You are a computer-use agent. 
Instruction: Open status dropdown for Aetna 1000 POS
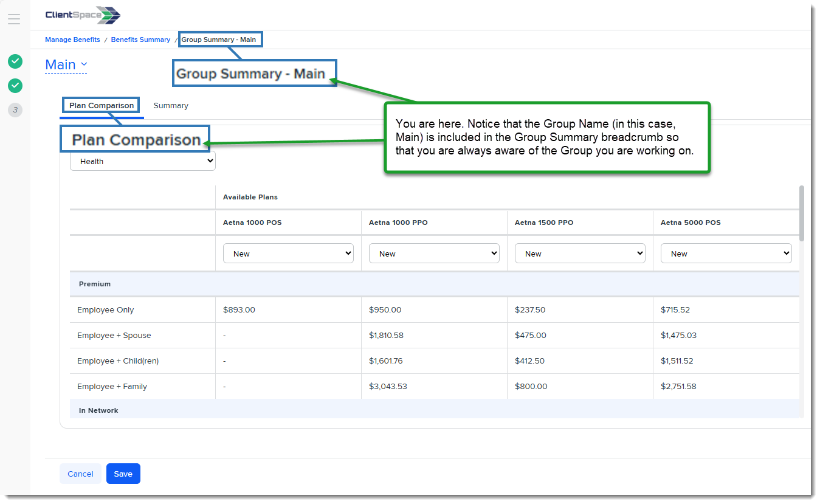[x=288, y=254]
